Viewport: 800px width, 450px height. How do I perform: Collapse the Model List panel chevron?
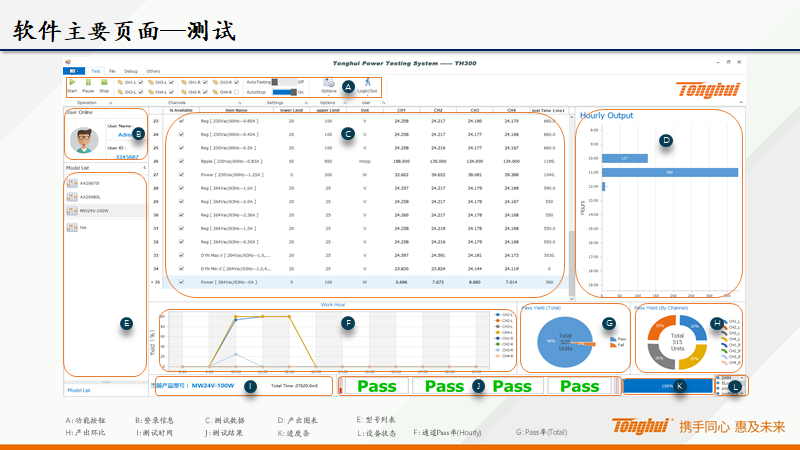click(144, 168)
